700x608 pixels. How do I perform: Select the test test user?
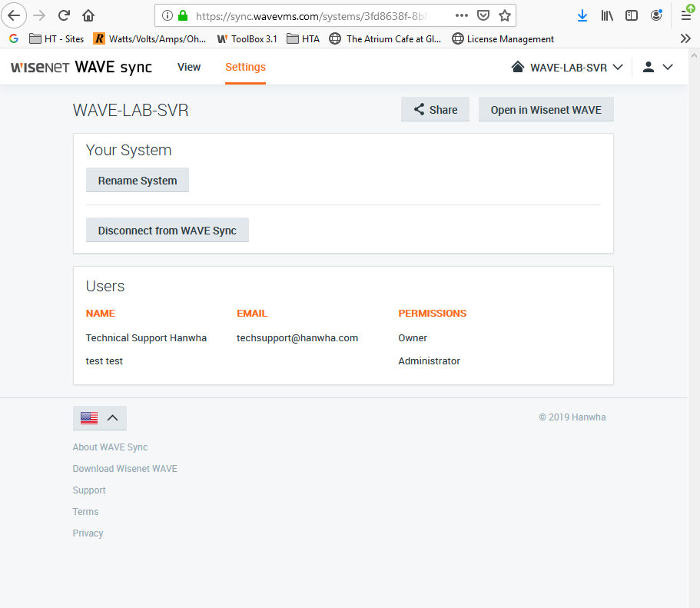pyautogui.click(x=104, y=361)
